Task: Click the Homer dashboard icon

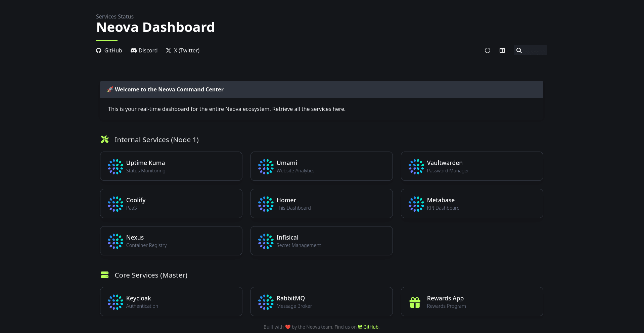Action: 266,204
